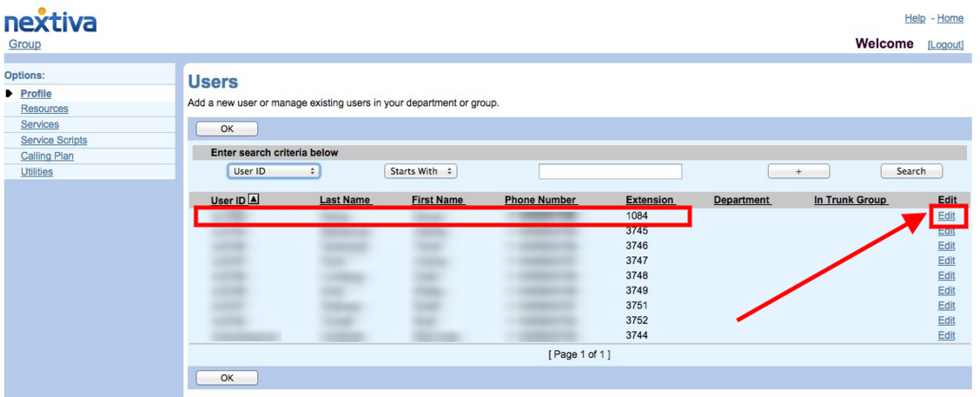980x397 pixels.
Task: Sort by User ID column header
Action: pos(228,200)
